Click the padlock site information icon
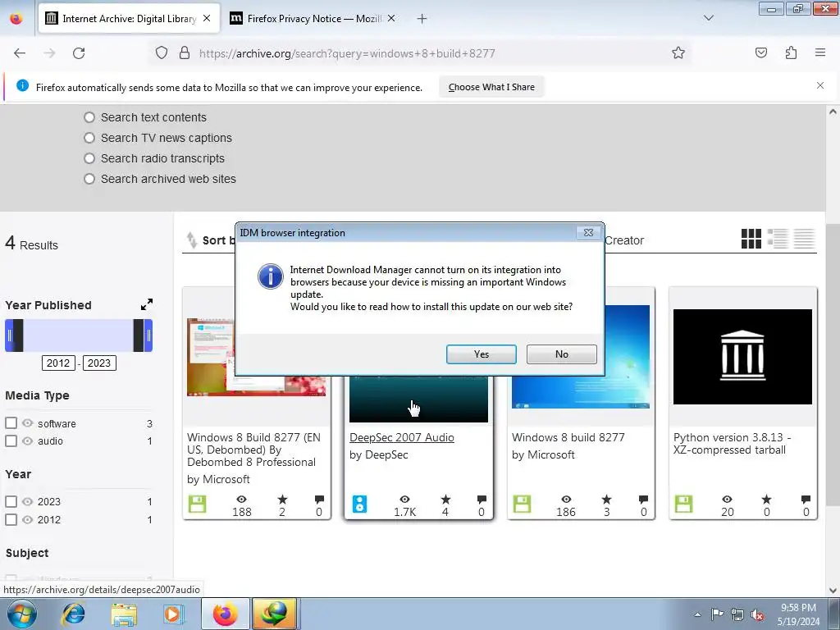 click(x=185, y=53)
